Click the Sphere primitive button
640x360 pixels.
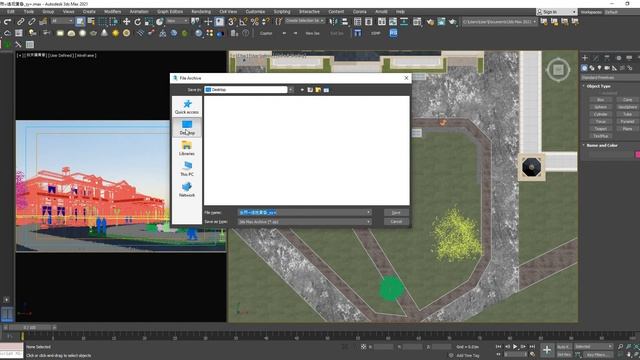pos(600,107)
